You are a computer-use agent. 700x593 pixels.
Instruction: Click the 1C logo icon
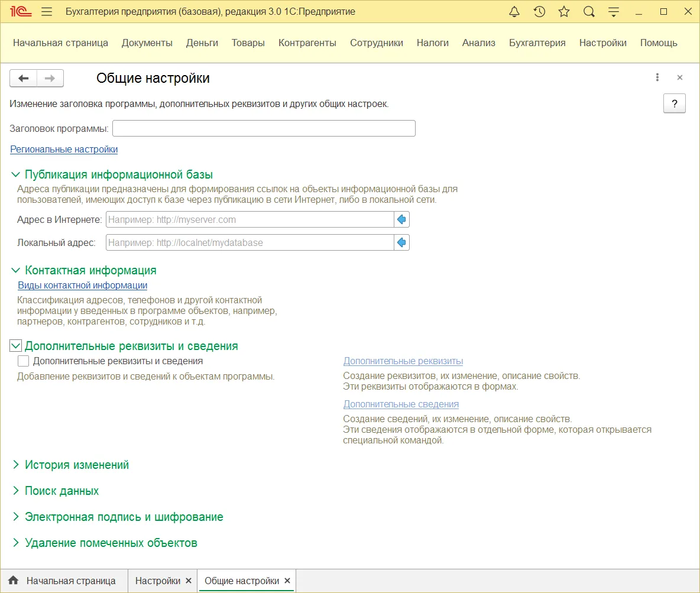pyautogui.click(x=21, y=12)
